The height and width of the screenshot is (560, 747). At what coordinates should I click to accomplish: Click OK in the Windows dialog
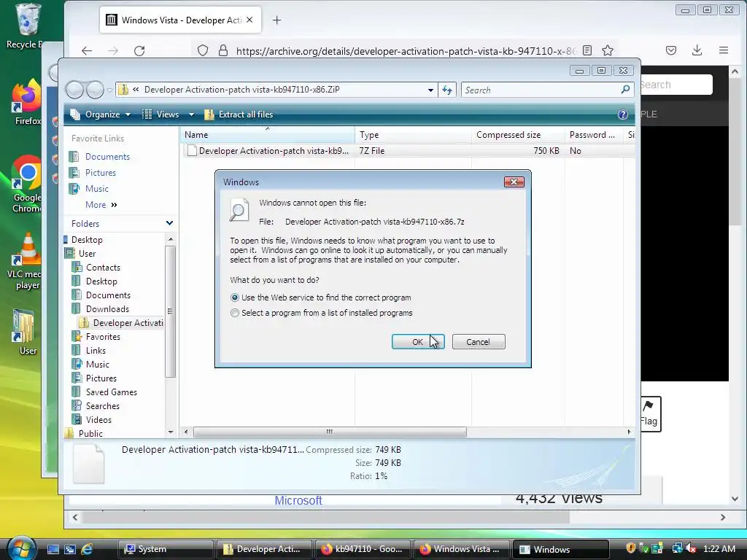tap(418, 341)
